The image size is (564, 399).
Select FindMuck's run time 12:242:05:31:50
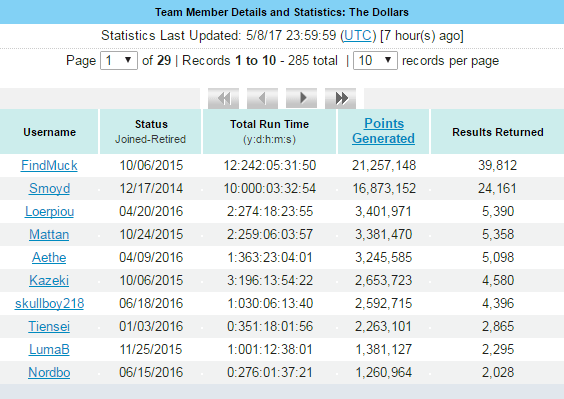pyautogui.click(x=270, y=166)
